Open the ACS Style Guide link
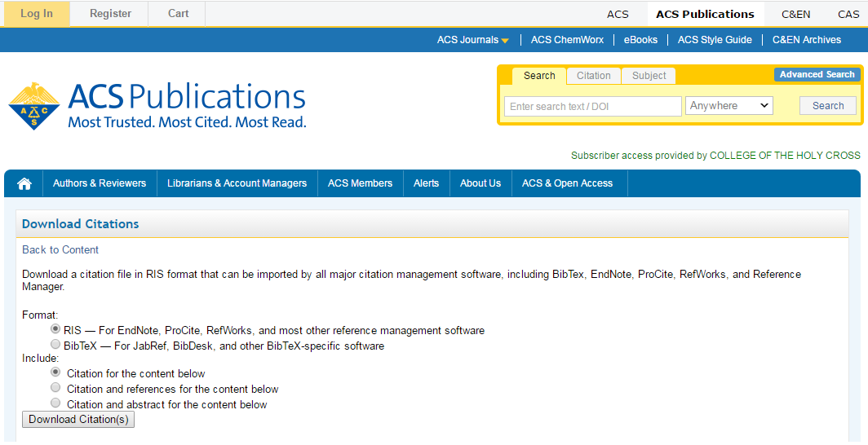Screen dimensions: 868x445 pos(715,40)
